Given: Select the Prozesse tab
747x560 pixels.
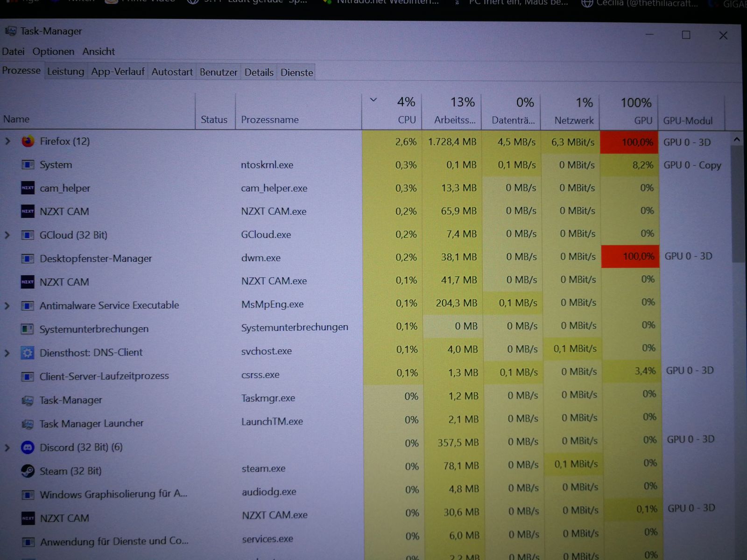Looking at the screenshot, I should [x=21, y=70].
